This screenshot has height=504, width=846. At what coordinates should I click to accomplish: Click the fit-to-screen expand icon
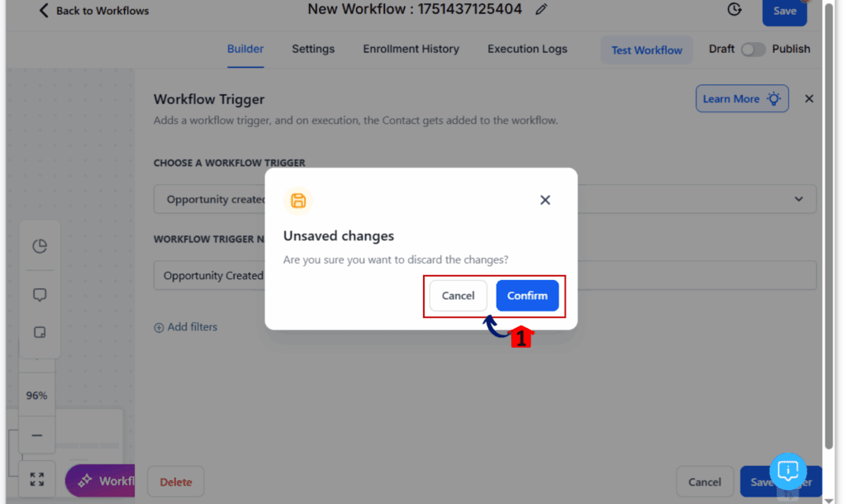(x=36, y=479)
